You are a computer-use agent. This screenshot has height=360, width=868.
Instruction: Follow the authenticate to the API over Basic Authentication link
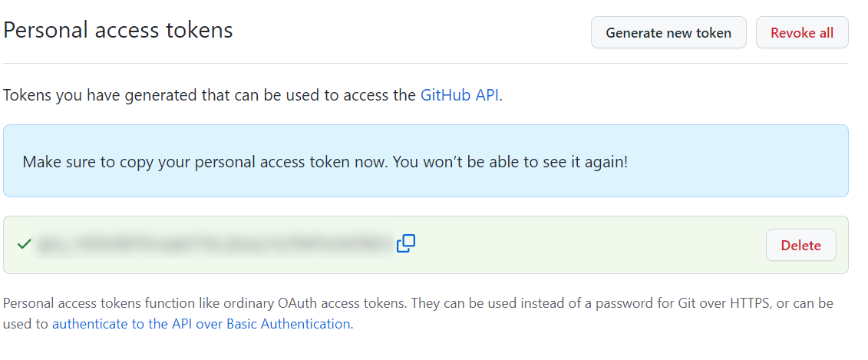[x=201, y=324]
